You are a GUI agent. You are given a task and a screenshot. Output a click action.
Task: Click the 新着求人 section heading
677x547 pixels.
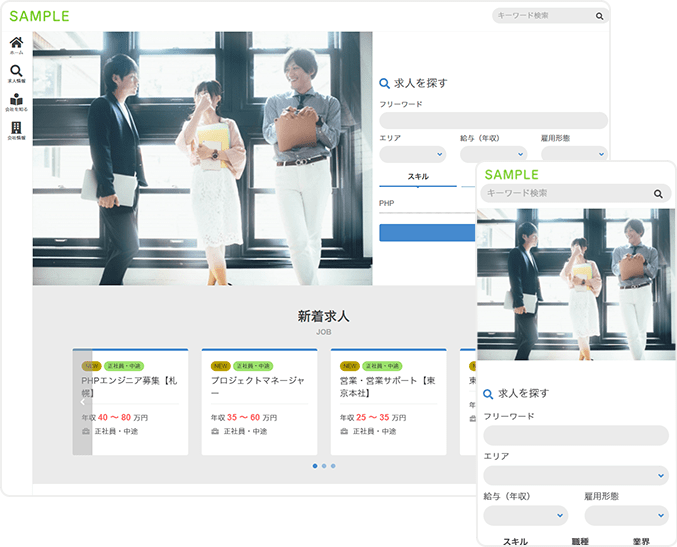tap(323, 316)
